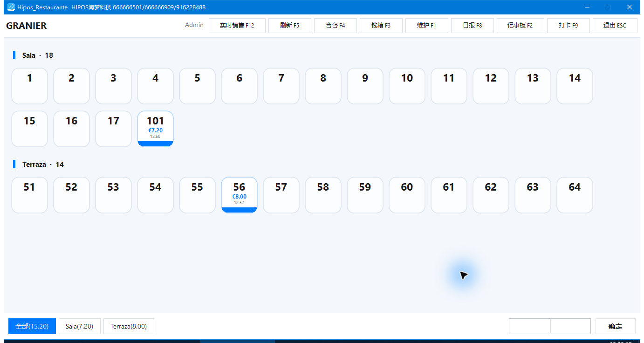This screenshot has width=644, height=343.
Task: Select Sala table 11
Action: [449, 86]
